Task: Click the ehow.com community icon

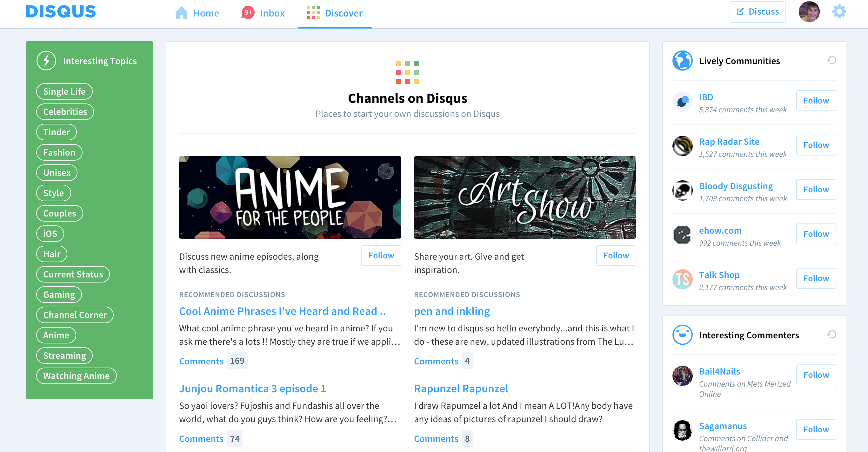Action: coord(682,235)
